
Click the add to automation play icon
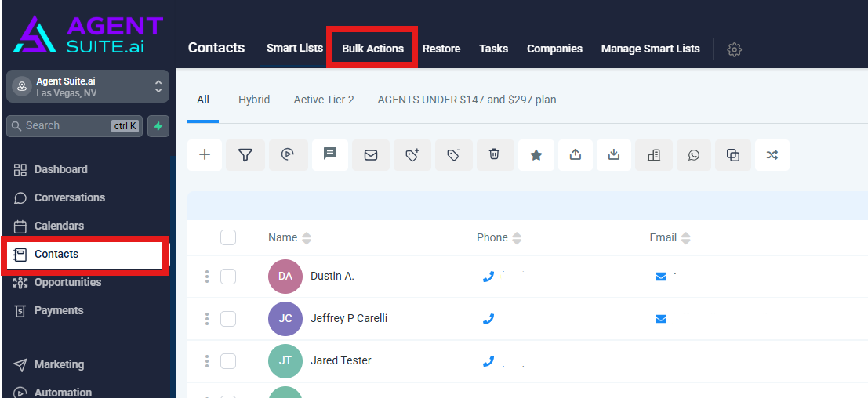(x=288, y=155)
